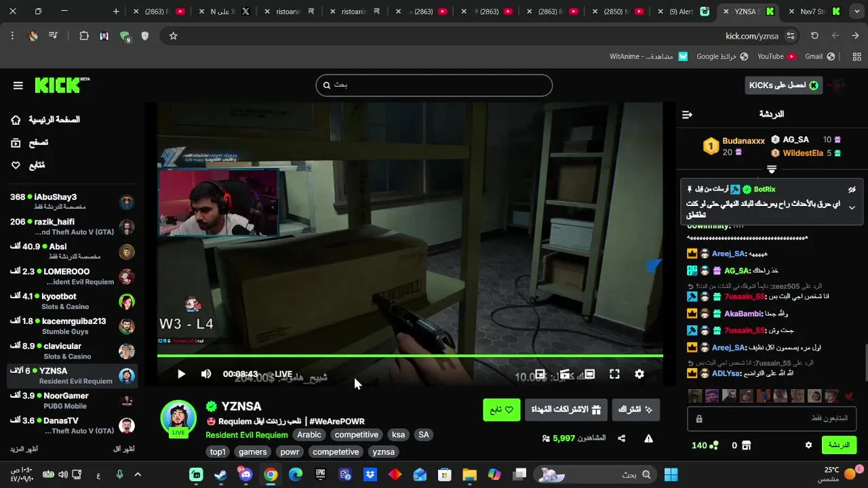This screenshot has width=868, height=488.
Task: Toggle theater mode on player
Action: [x=589, y=374]
